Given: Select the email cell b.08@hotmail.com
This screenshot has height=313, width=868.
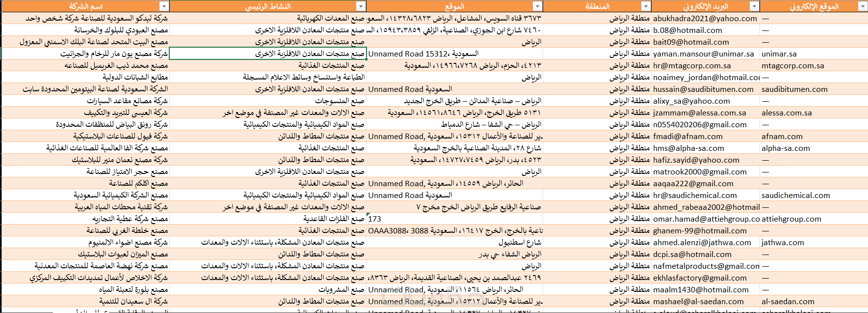Looking at the screenshot, I should pos(706,30).
